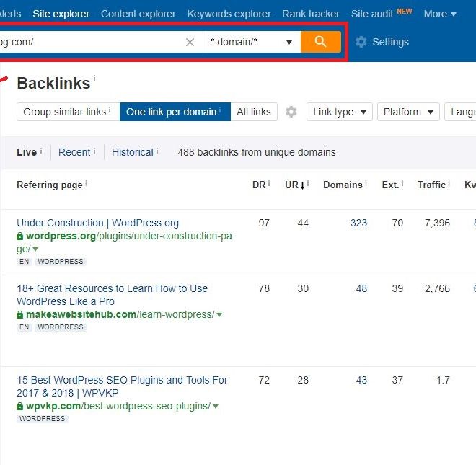Viewport: 476px width, 465px height.
Task: Open 18+ Great Resources to Learn WordPress link
Action: 113,295
